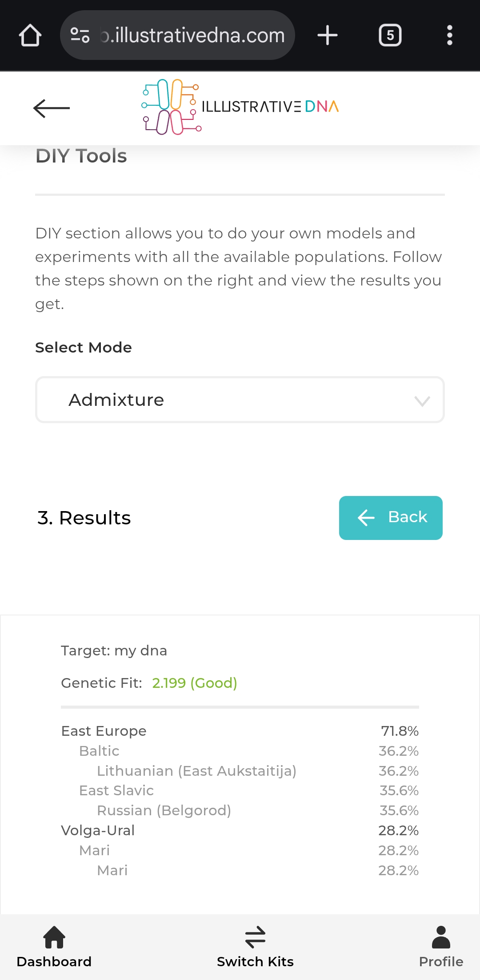Image resolution: width=480 pixels, height=980 pixels.
Task: Click the Genetic Fit 2.199 (Good) value
Action: click(x=194, y=683)
